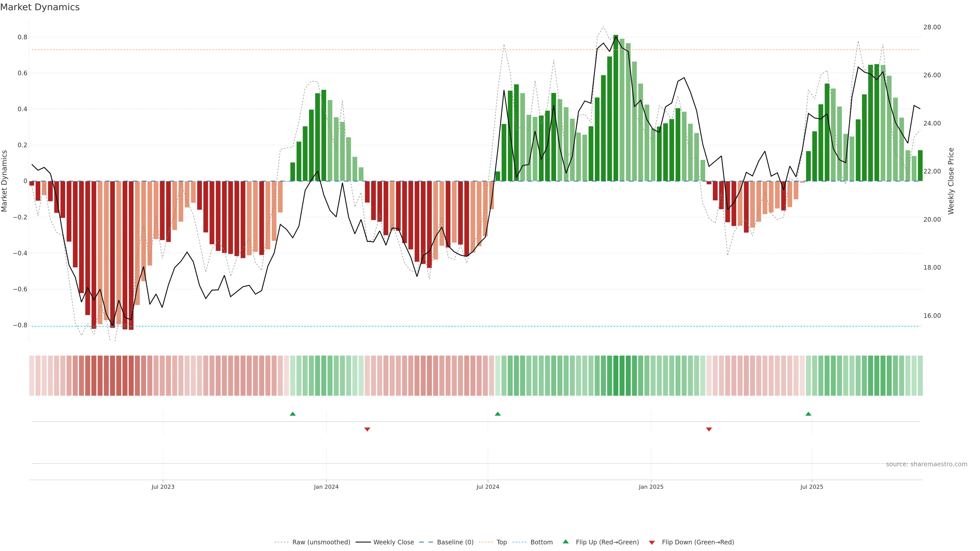Click the flip-up marker just before Jul 2025
980x551 pixels.
coord(808,414)
